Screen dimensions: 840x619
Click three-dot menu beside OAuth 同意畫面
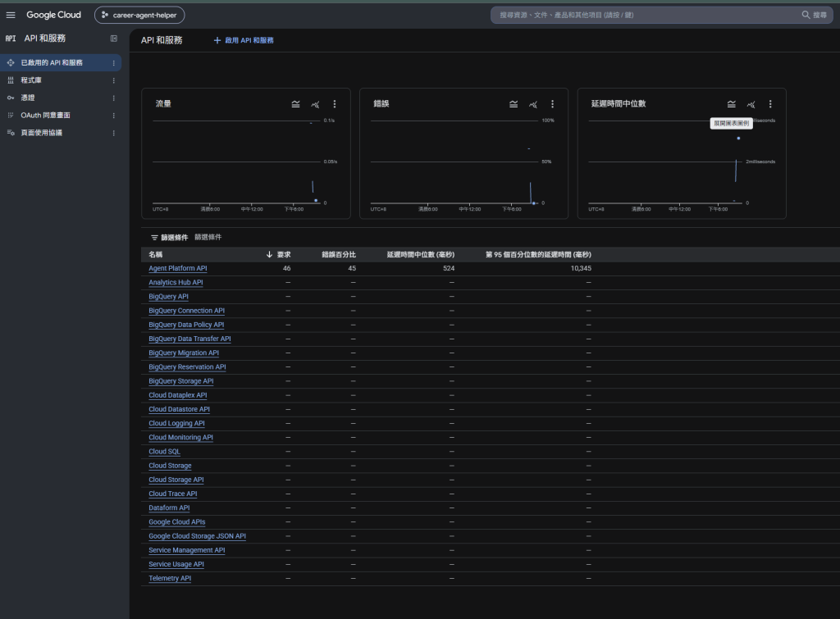click(113, 116)
